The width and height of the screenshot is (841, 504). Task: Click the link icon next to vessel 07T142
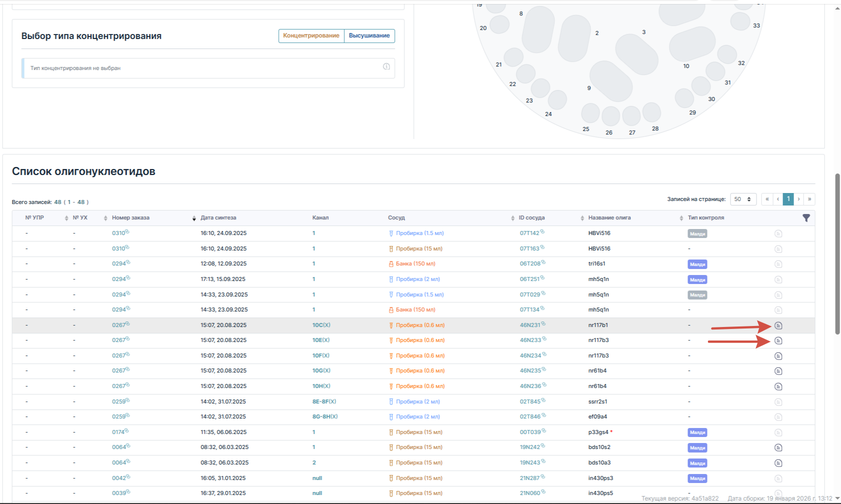tap(542, 231)
